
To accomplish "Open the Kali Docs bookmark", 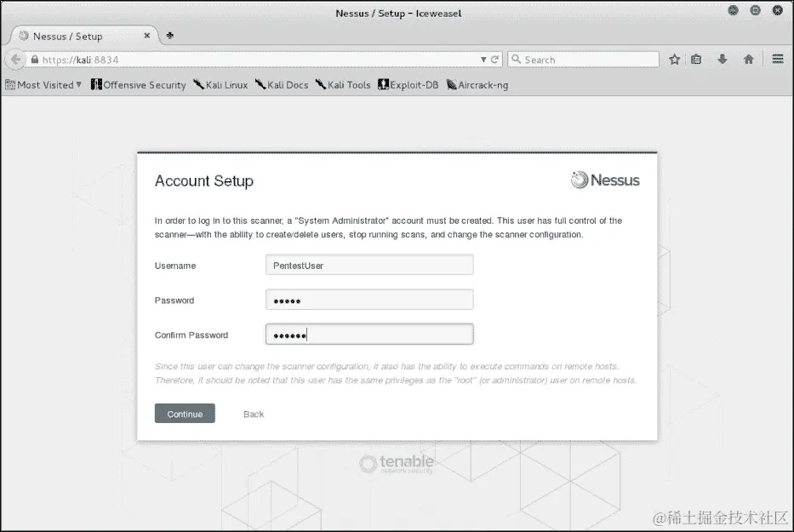I will [x=282, y=85].
